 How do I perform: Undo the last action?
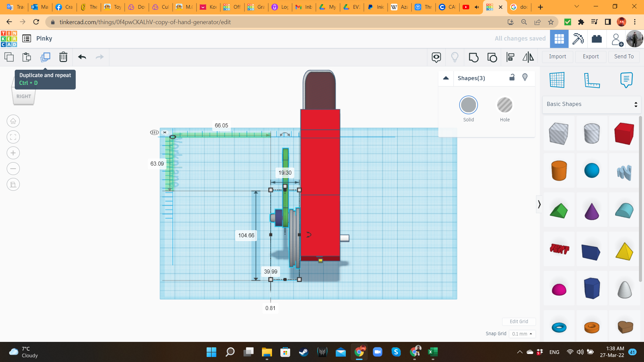pyautogui.click(x=82, y=57)
